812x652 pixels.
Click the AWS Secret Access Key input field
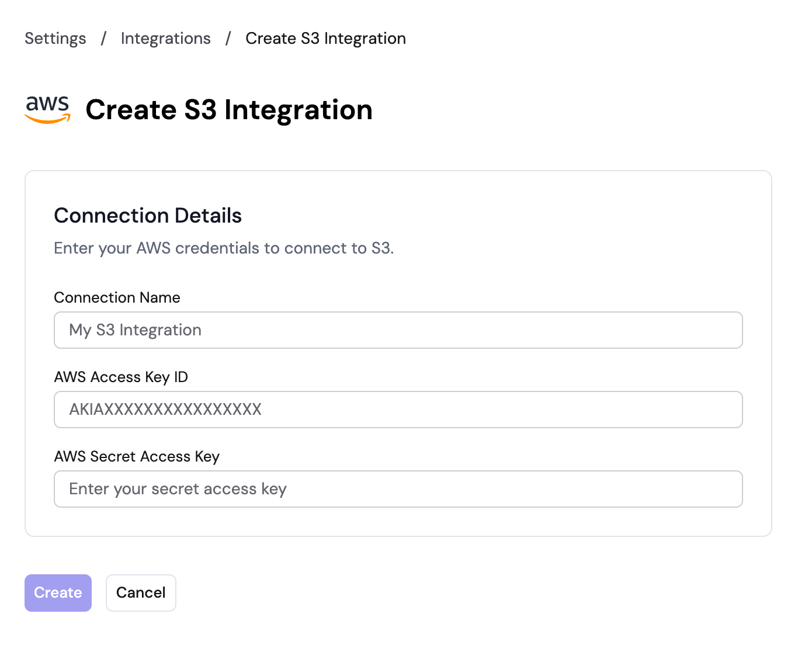click(398, 489)
